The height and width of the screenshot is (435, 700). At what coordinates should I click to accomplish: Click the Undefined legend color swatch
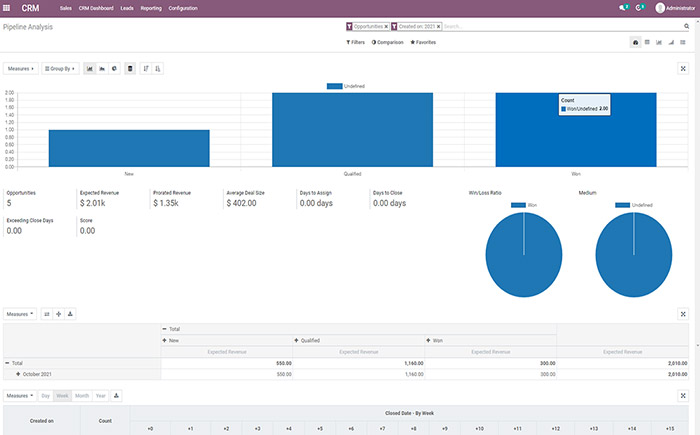pos(334,86)
